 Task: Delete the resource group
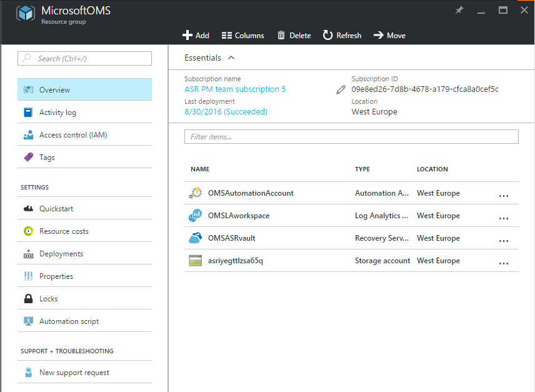pyautogui.click(x=294, y=36)
